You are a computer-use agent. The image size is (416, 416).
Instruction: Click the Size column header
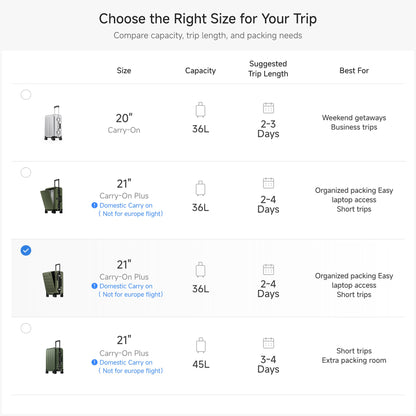point(124,71)
